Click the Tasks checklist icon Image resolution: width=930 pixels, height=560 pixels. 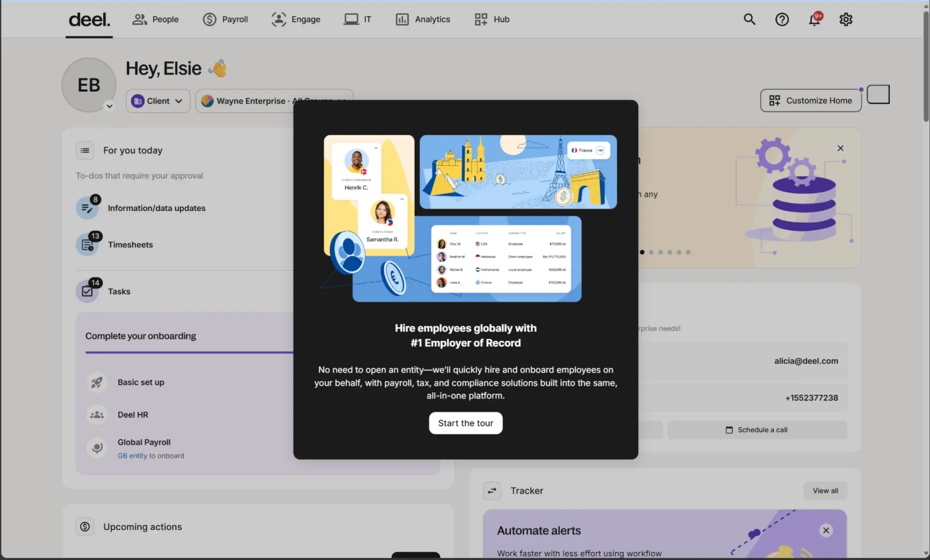pos(88,291)
